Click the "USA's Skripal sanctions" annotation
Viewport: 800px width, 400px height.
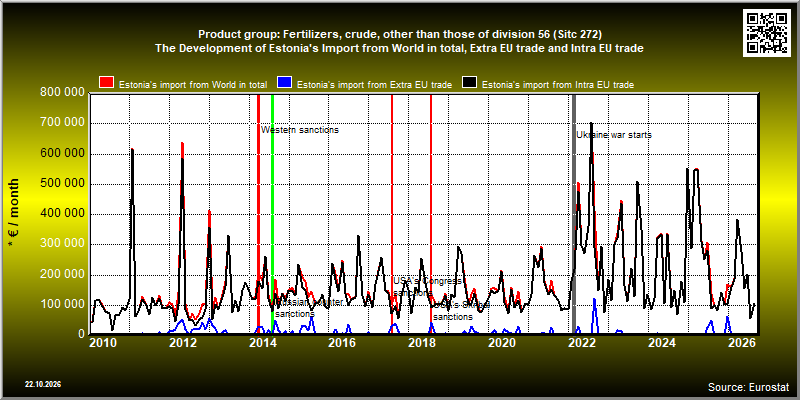pyautogui.click(x=460, y=311)
